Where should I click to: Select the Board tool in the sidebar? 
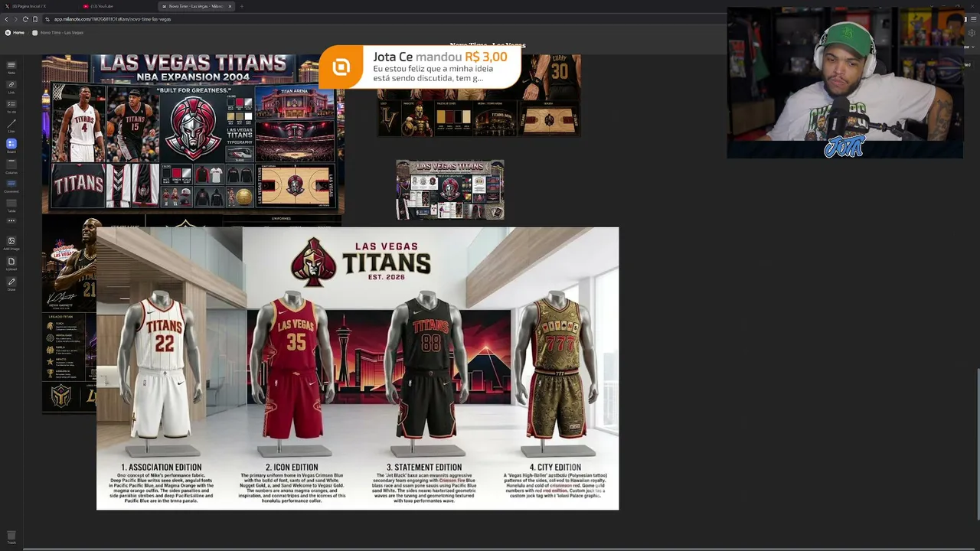tap(11, 145)
